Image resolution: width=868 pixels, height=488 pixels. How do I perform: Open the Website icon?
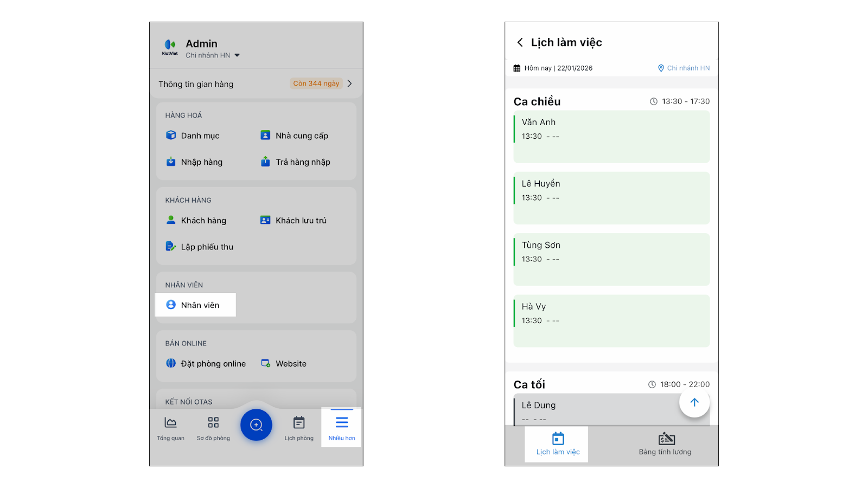click(265, 363)
